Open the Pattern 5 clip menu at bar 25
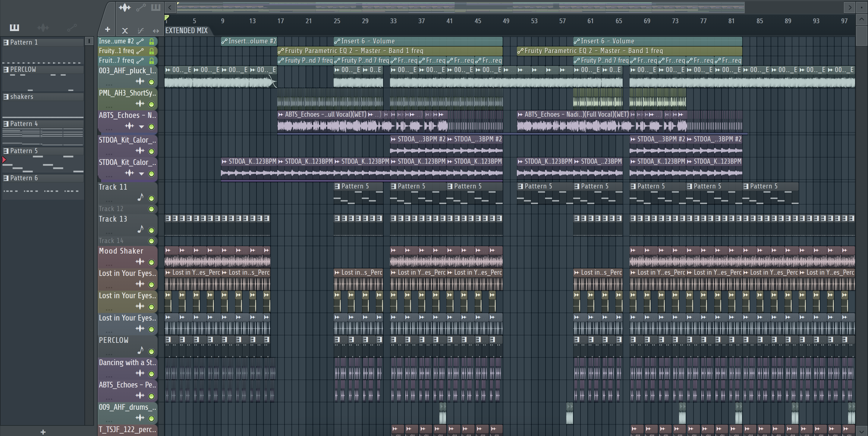 337,186
